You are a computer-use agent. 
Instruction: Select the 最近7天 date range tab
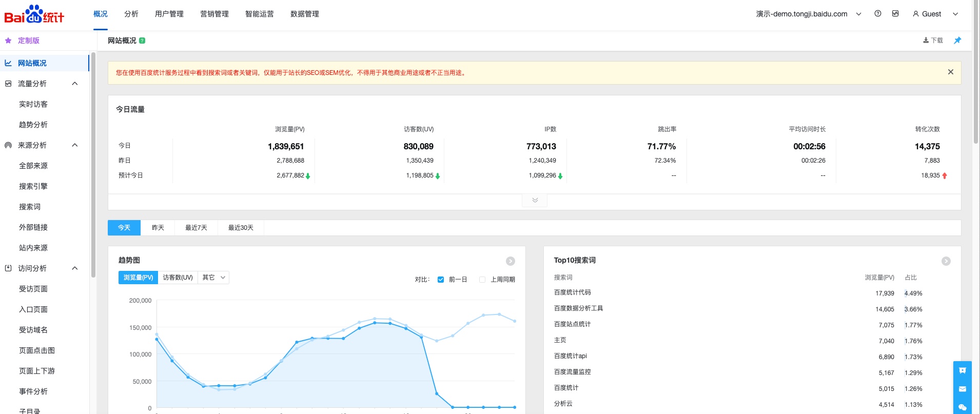[197, 228]
